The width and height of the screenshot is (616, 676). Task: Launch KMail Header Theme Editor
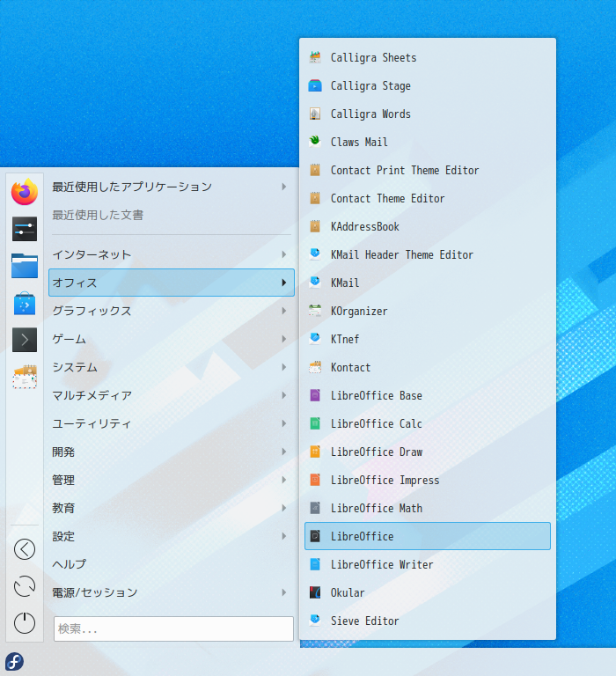pos(428,254)
